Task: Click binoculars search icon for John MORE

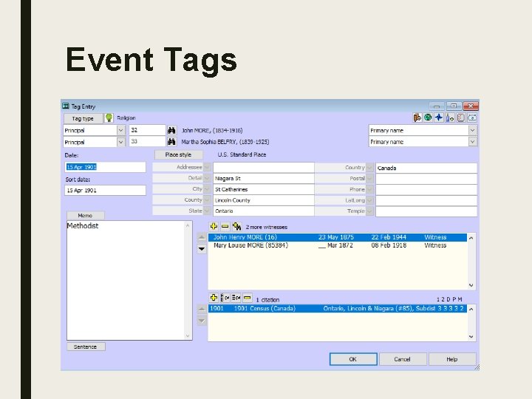Action: point(171,130)
